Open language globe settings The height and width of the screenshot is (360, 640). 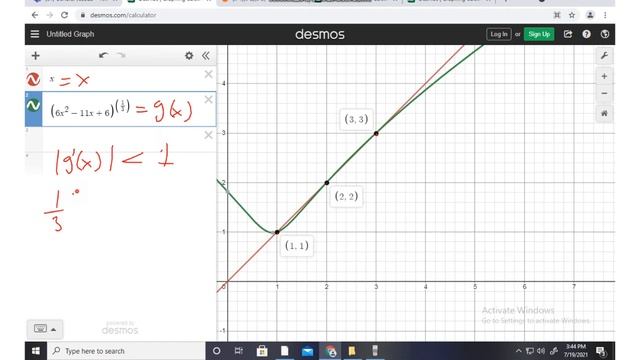pos(604,34)
